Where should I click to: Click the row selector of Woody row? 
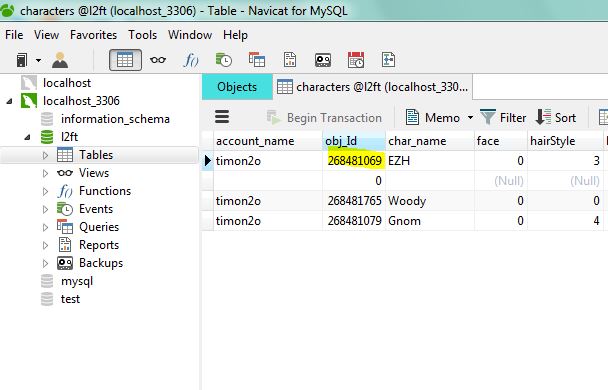207,201
